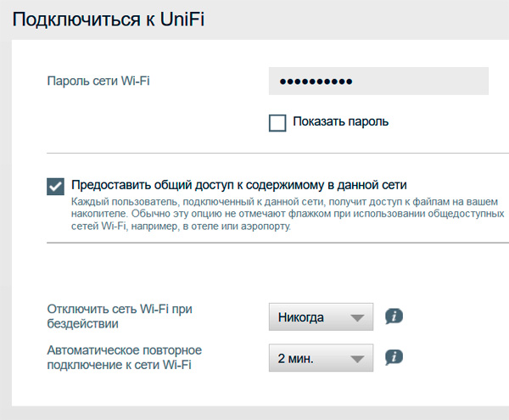The height and width of the screenshot is (420, 509).
Task: Click the masked password dots
Action: pyautogui.click(x=315, y=81)
